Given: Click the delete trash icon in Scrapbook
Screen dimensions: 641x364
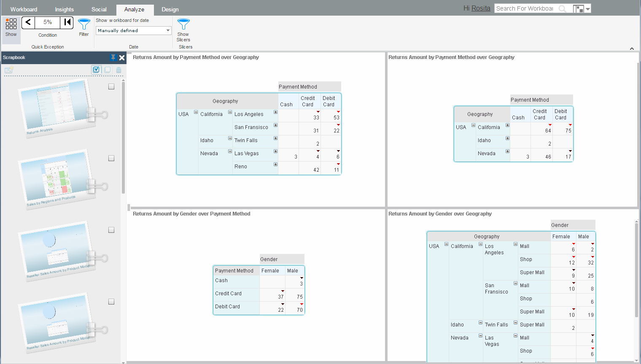Looking at the screenshot, I should pyautogui.click(x=119, y=70).
